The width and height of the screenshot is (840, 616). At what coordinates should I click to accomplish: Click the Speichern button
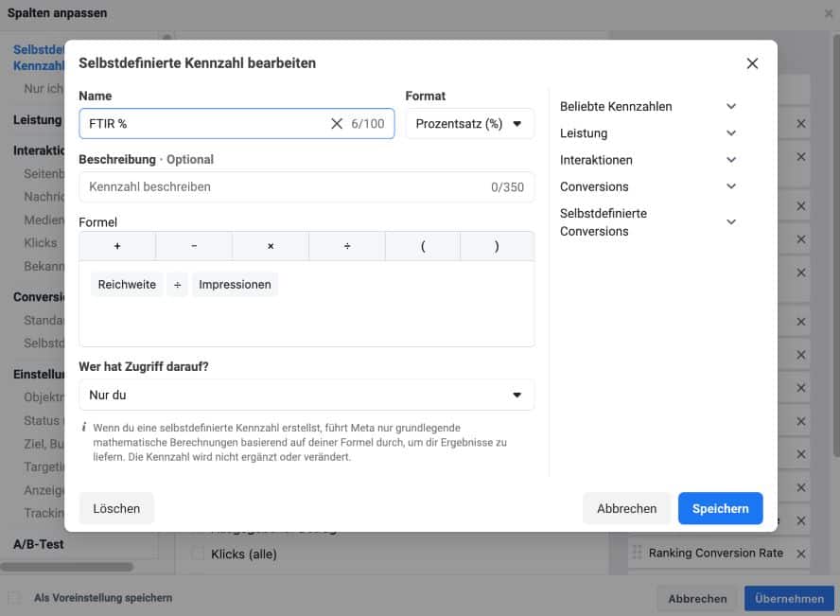720,508
